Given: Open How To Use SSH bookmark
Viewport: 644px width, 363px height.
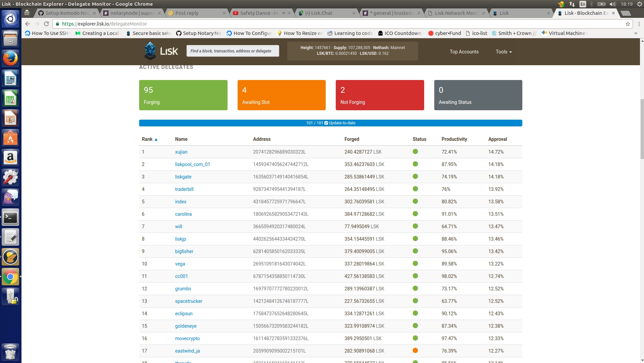Looking at the screenshot, I should coord(47,33).
